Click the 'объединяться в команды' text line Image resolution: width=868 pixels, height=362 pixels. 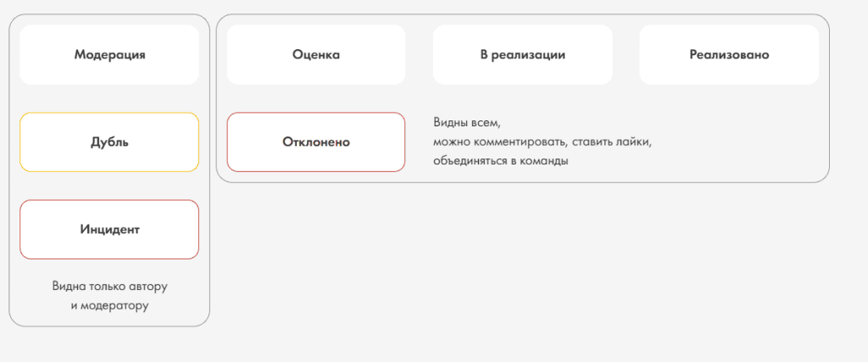(501, 162)
